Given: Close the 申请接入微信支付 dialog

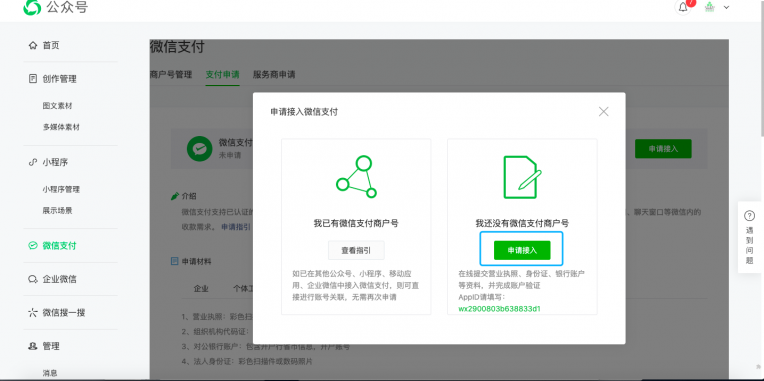Looking at the screenshot, I should click(604, 112).
